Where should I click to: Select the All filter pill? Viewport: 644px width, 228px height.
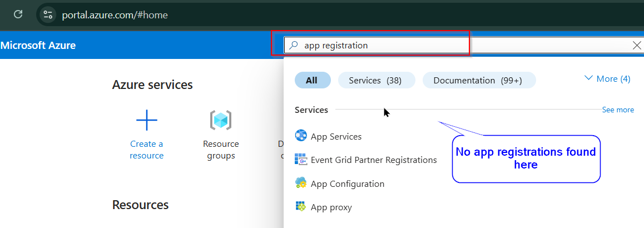(313, 80)
